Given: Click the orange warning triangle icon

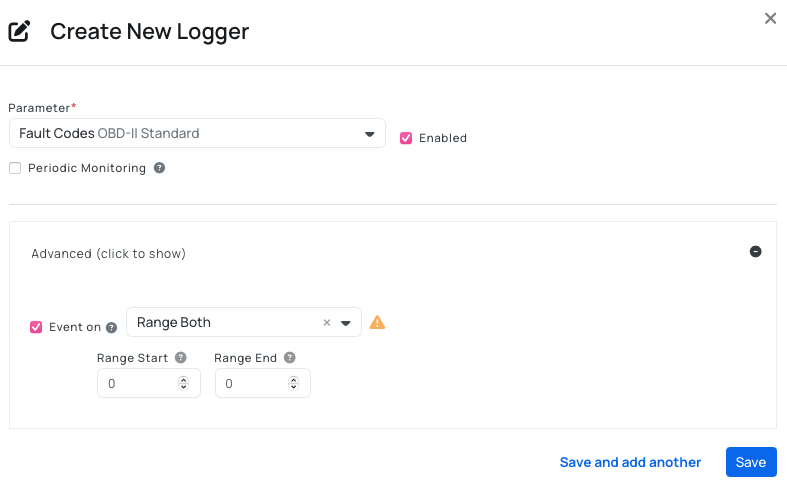Looking at the screenshot, I should click(377, 322).
